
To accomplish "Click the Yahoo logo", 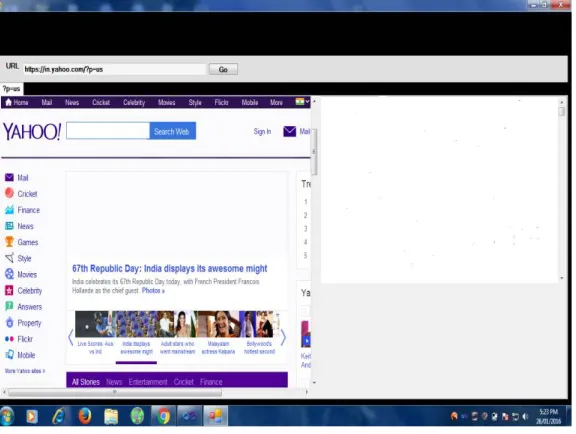I will (32, 132).
